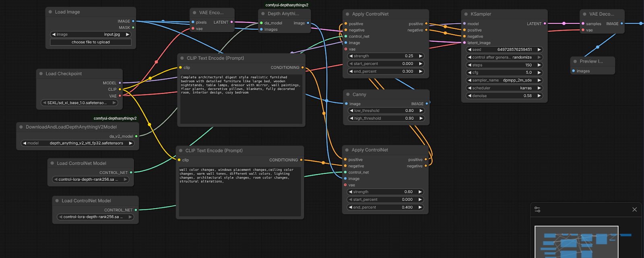This screenshot has width=644, height=258.
Task: Click the minimap graph overview thumbnail
Action: 576,242
